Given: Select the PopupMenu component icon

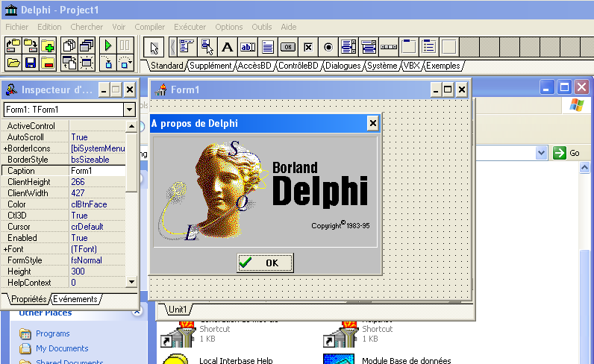Looking at the screenshot, I should click(x=207, y=47).
